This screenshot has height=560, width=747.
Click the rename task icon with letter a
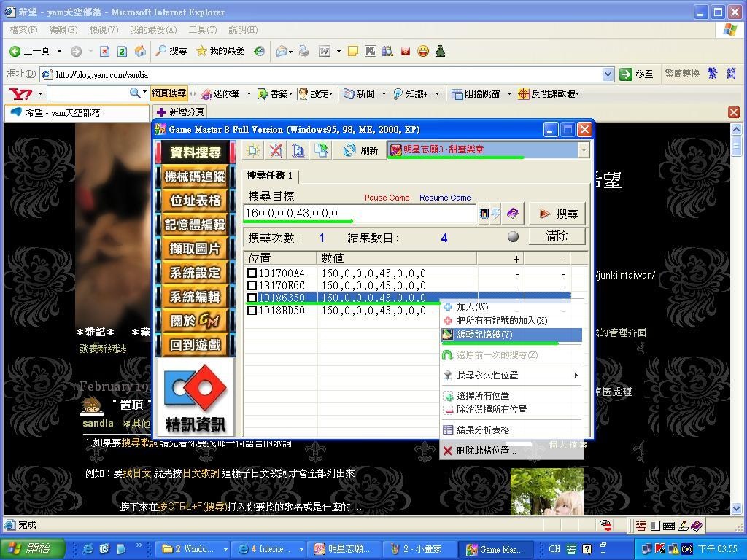(x=298, y=150)
